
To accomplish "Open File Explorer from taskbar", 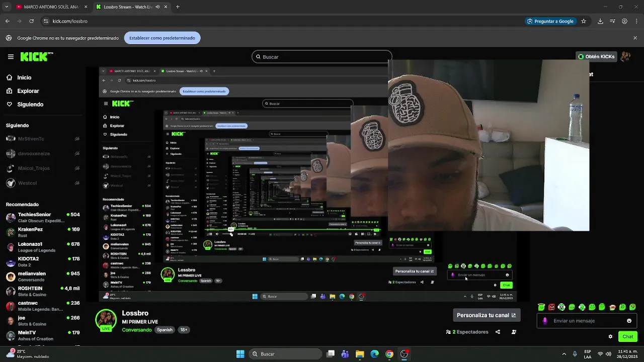I will pyautogui.click(x=360, y=354).
